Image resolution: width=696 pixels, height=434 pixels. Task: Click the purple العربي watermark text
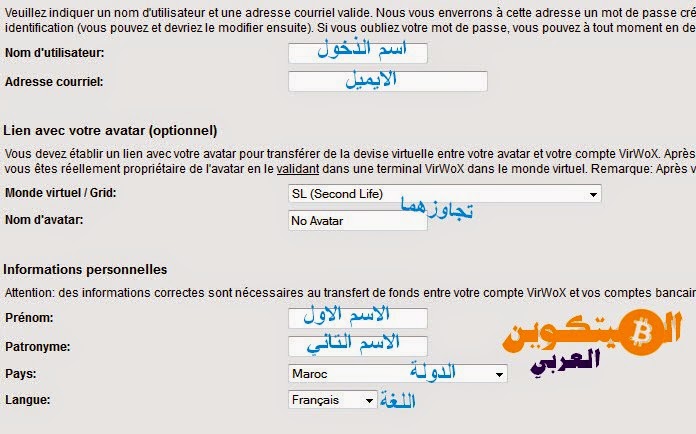coord(565,362)
